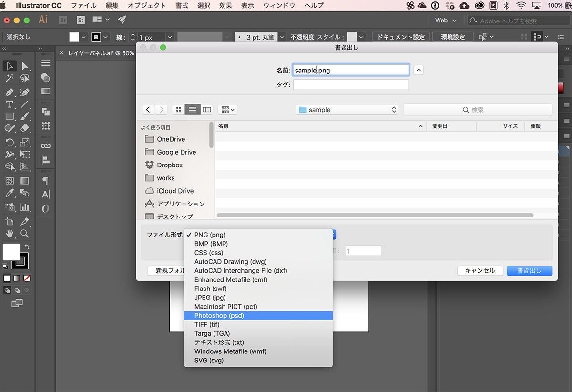The height and width of the screenshot is (392, 572).
Task: Click the 書き出し export button
Action: point(530,270)
